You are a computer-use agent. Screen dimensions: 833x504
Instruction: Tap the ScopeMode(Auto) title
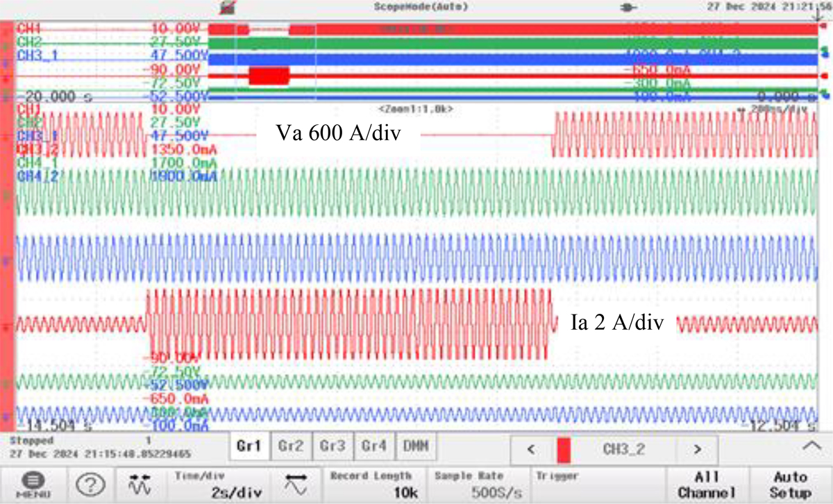pos(421,6)
